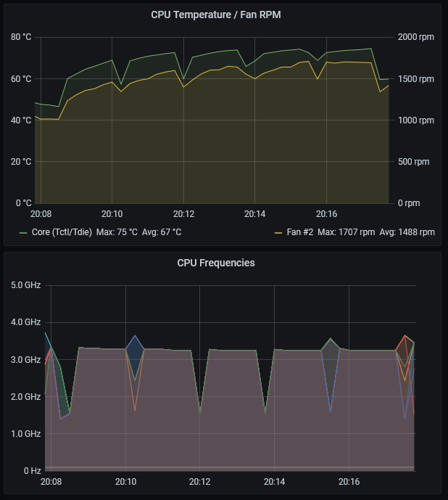Click the 5.0 GHz axis label
The image size is (448, 500).
tap(25, 285)
